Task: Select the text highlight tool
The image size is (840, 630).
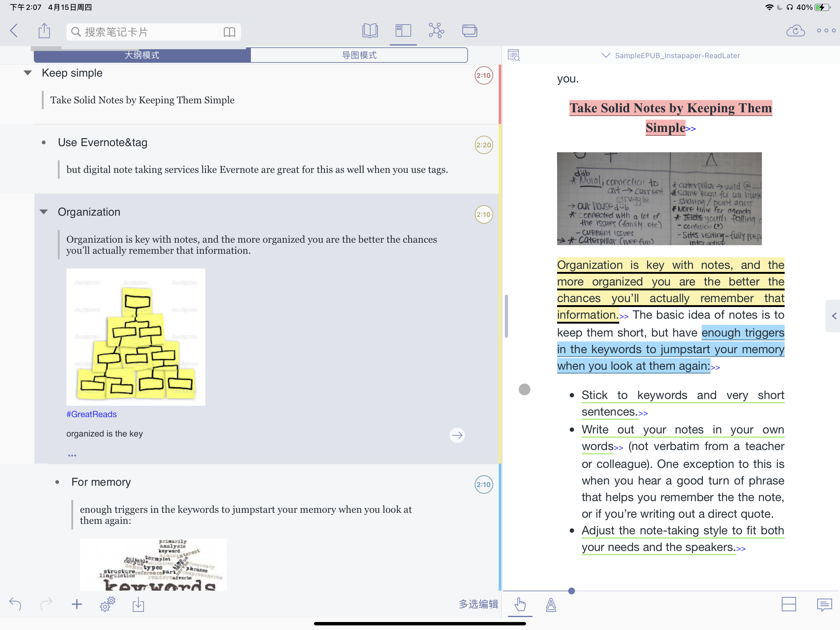Action: (x=551, y=604)
